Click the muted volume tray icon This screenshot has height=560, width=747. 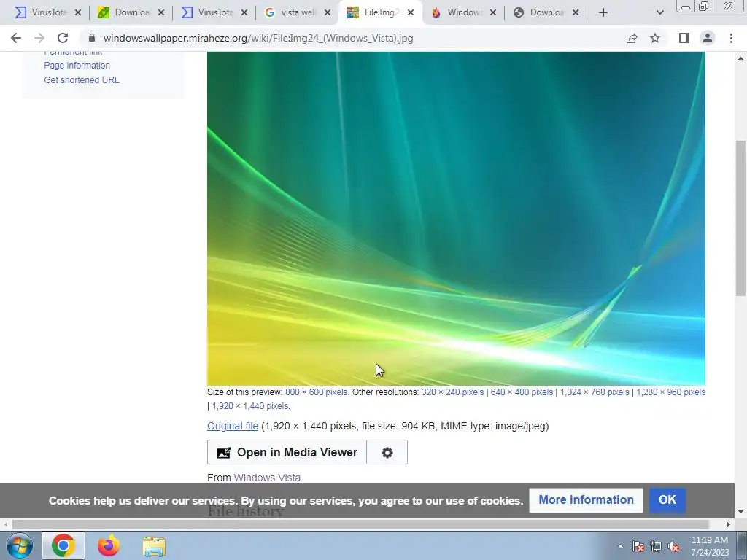coord(673,546)
